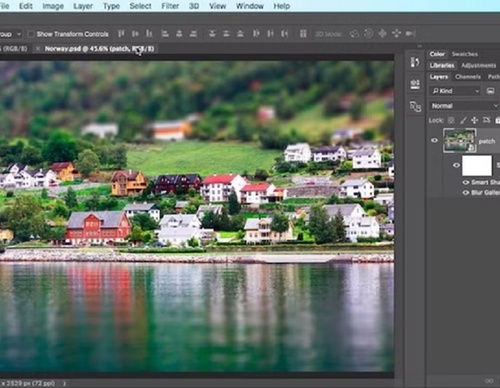Viewport: 500px width, 388px height.
Task: Switch to the Channels tab
Action: (x=468, y=77)
